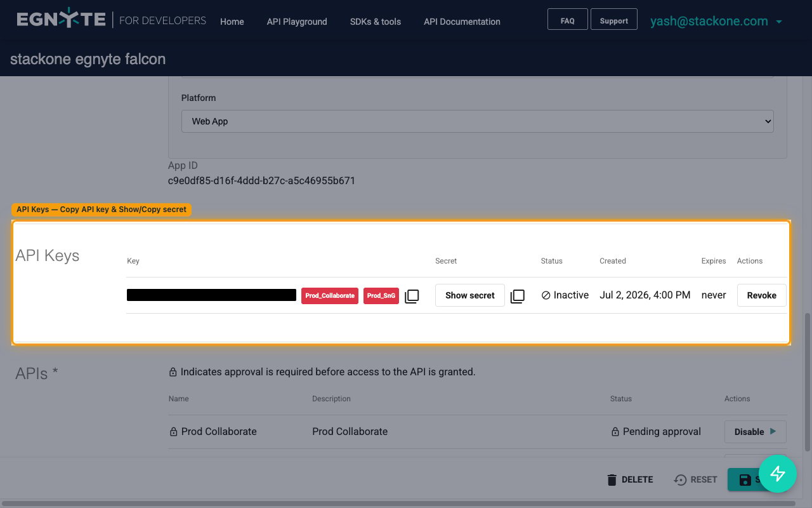Screen dimensions: 812x508
Task: Click the app title stackone egnyte falcon
Action: (x=88, y=60)
